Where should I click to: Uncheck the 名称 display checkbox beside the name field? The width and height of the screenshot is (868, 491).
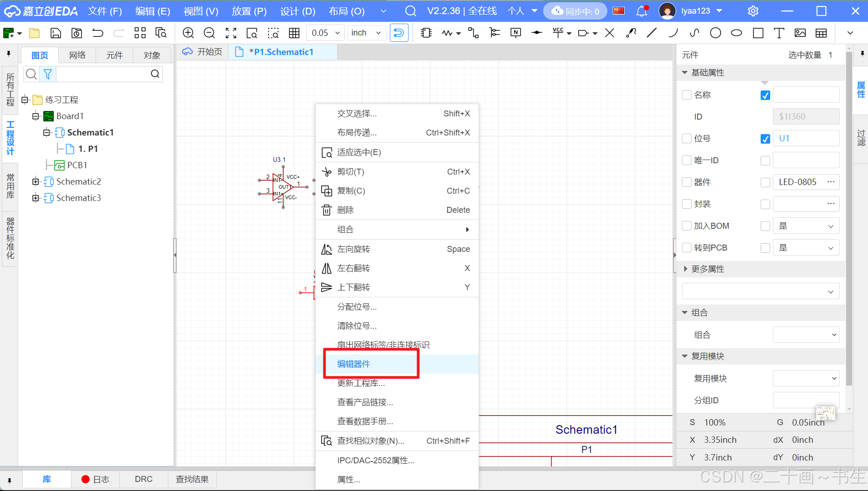pyautogui.click(x=765, y=95)
